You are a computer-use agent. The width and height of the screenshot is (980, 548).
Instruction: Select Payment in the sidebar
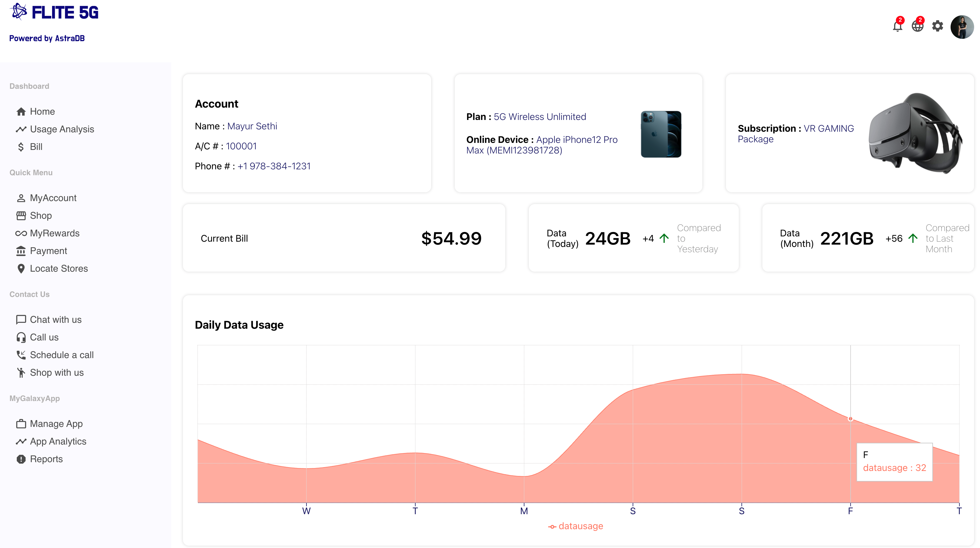coord(48,251)
